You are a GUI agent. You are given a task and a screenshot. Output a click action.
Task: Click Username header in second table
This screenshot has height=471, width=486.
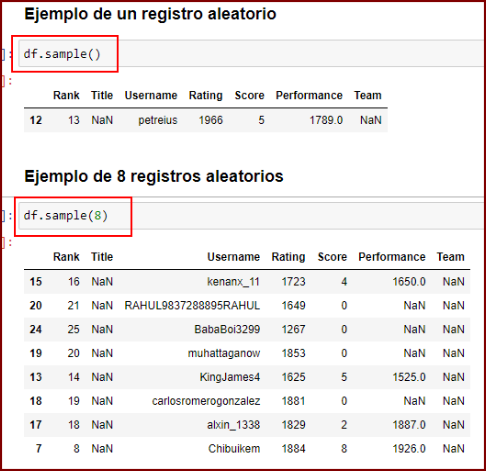(x=234, y=257)
